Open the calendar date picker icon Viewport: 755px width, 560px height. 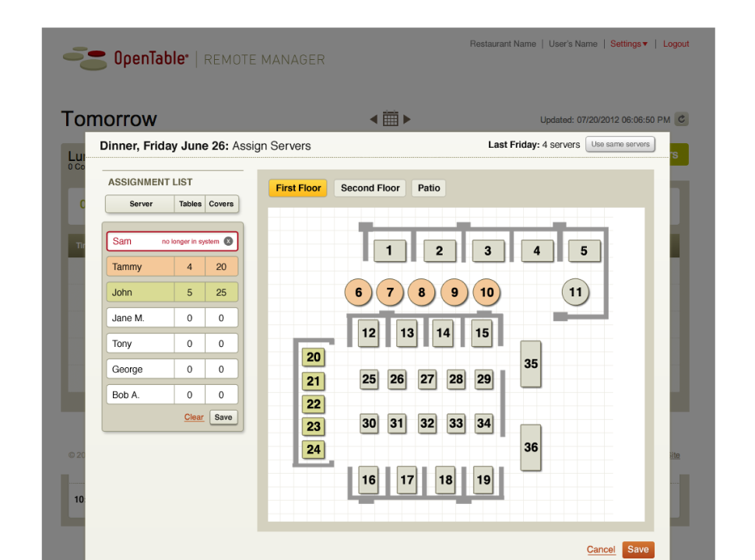pyautogui.click(x=391, y=119)
